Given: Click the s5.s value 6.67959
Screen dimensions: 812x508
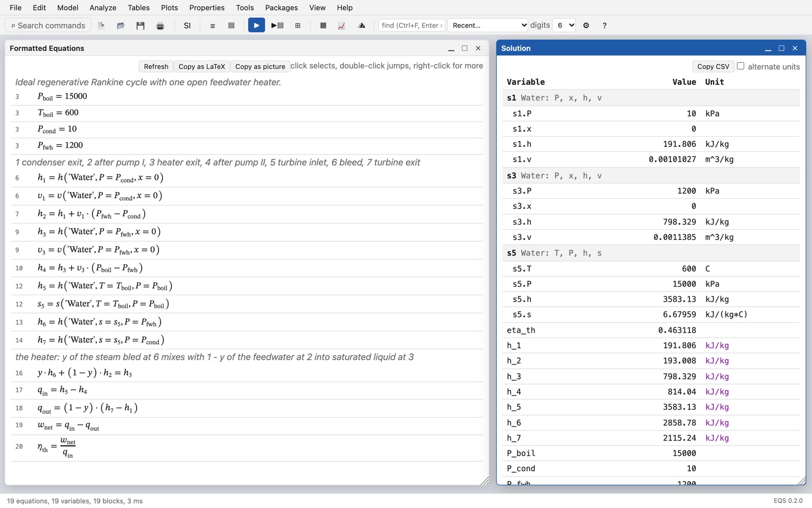Looking at the screenshot, I should [x=680, y=314].
